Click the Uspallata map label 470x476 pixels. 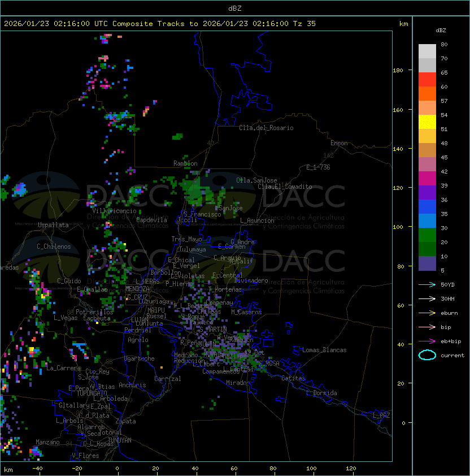click(x=53, y=225)
